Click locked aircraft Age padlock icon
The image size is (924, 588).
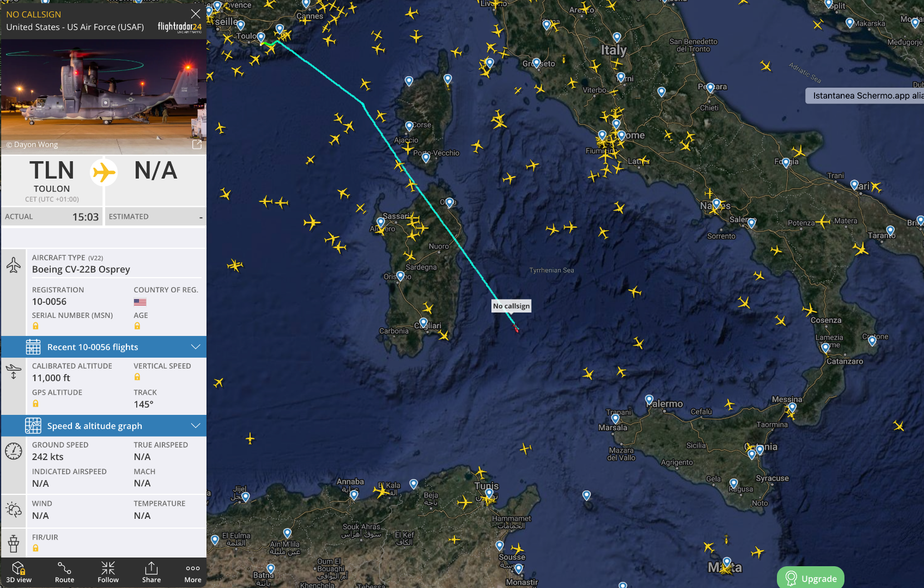click(x=137, y=326)
